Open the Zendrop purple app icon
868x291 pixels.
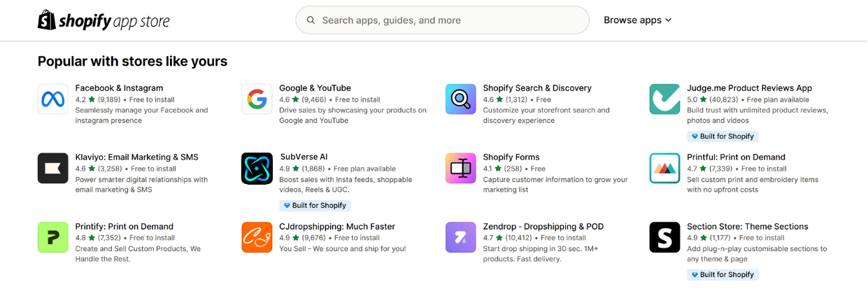461,237
